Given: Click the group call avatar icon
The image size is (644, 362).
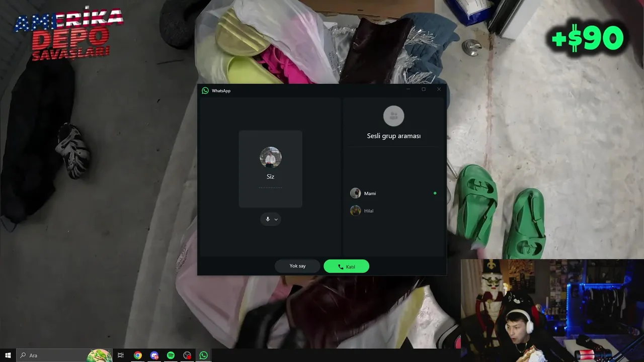Looking at the screenshot, I should [393, 116].
